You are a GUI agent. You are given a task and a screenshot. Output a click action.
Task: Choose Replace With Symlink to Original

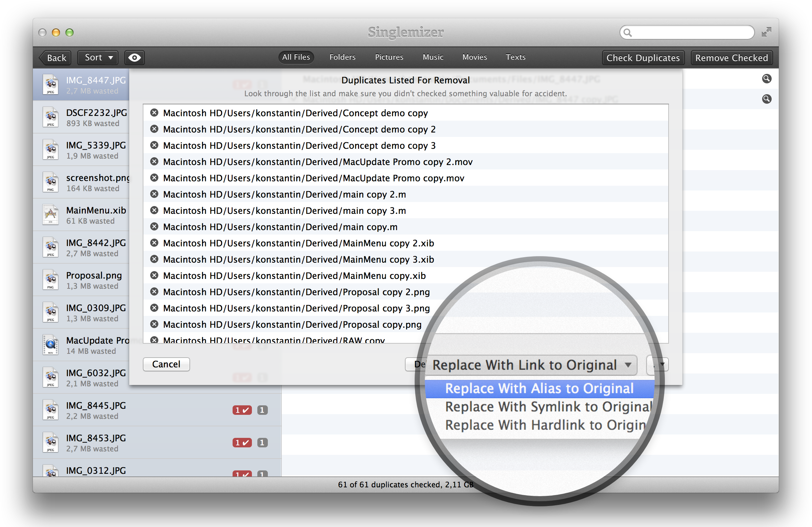[539, 407]
